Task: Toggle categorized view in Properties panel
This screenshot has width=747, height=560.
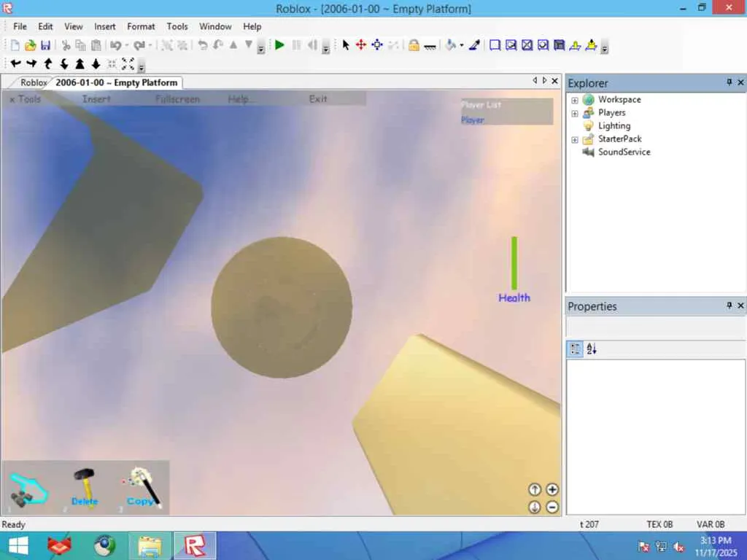Action: (x=576, y=349)
